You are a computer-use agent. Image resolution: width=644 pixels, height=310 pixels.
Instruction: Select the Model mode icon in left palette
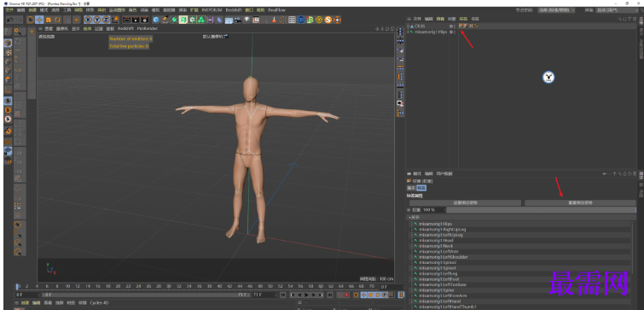tap(9, 44)
